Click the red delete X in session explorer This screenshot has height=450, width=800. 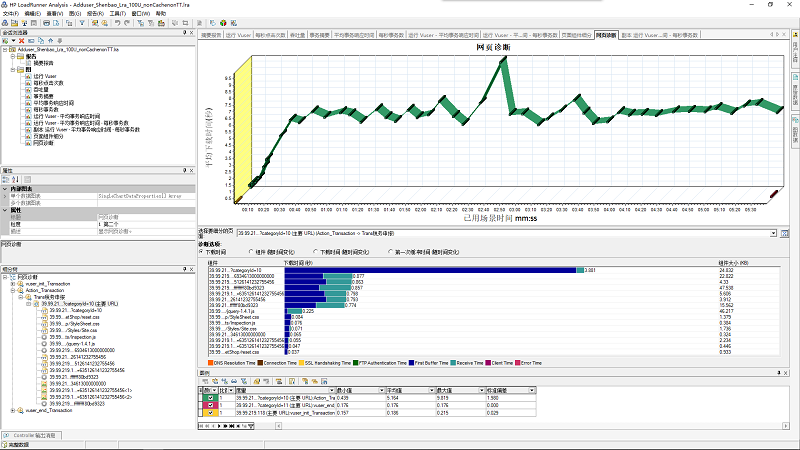point(23,39)
